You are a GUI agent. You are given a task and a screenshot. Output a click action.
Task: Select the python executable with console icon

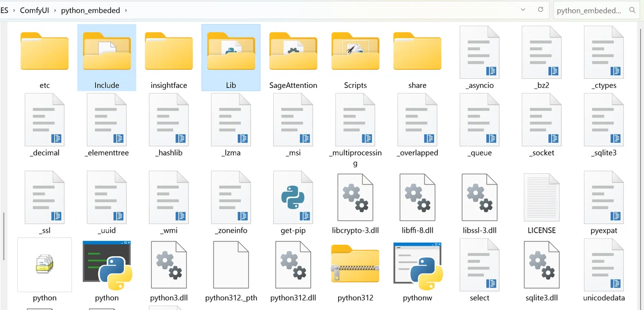pyautogui.click(x=107, y=270)
